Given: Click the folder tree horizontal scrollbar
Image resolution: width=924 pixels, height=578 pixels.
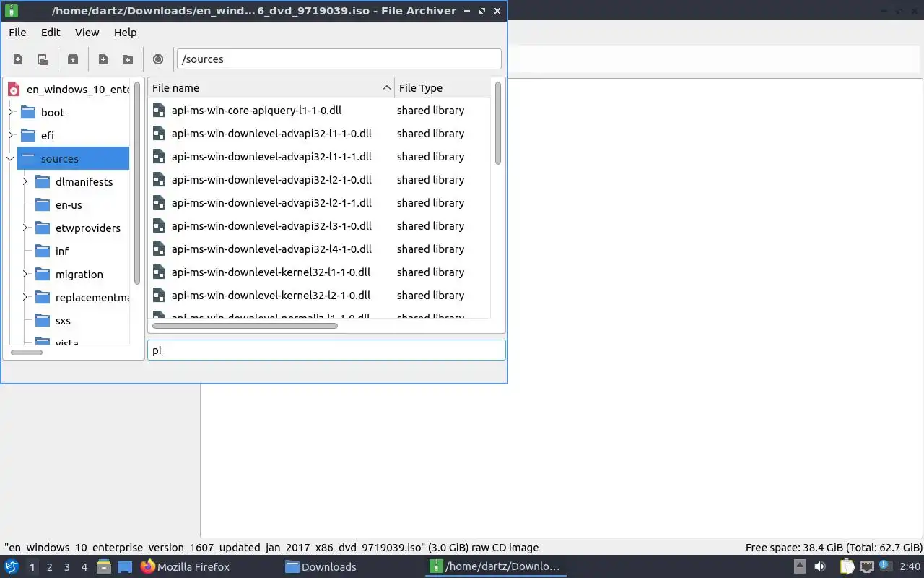Looking at the screenshot, I should click(x=27, y=353).
